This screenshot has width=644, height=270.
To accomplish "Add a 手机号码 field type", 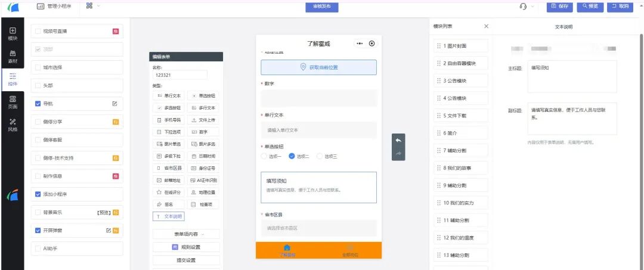I will 169,120.
